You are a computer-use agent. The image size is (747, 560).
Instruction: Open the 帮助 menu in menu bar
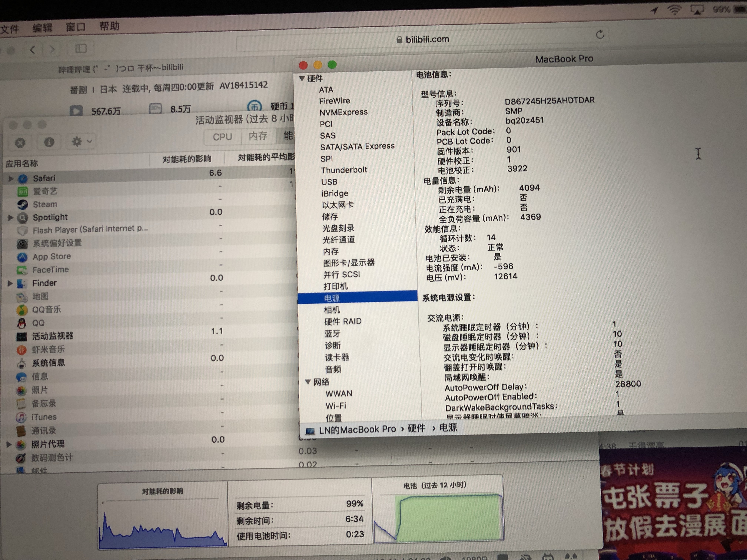click(x=109, y=26)
